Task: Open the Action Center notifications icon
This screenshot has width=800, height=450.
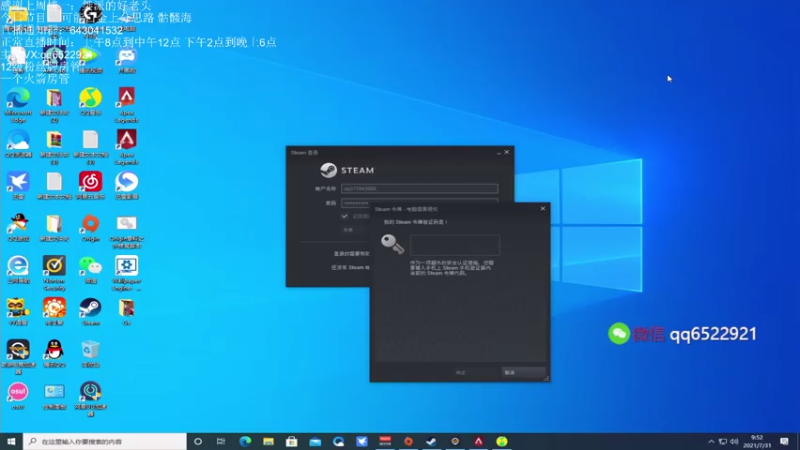Action: [785, 441]
